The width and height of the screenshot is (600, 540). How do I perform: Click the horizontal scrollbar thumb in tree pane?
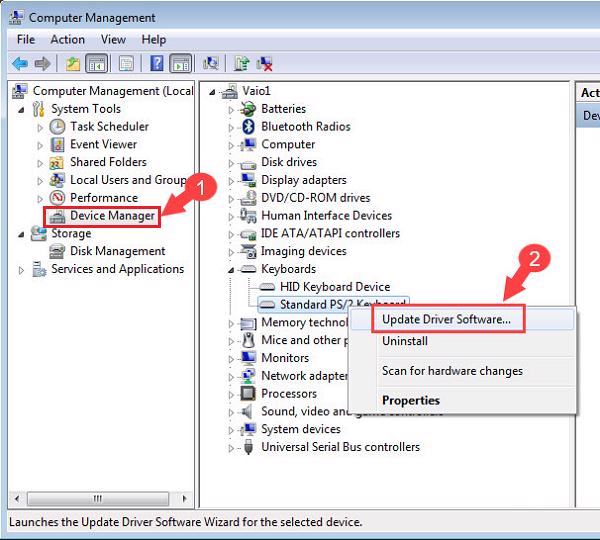click(x=98, y=498)
